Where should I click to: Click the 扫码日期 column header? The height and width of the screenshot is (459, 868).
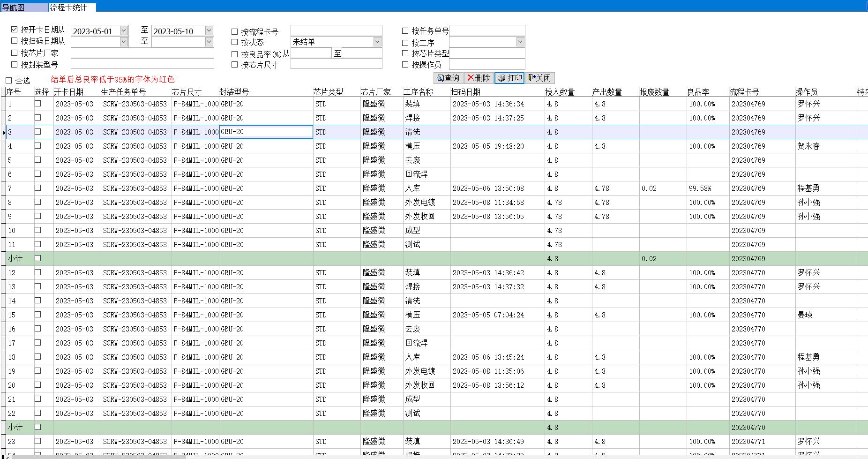tap(465, 92)
